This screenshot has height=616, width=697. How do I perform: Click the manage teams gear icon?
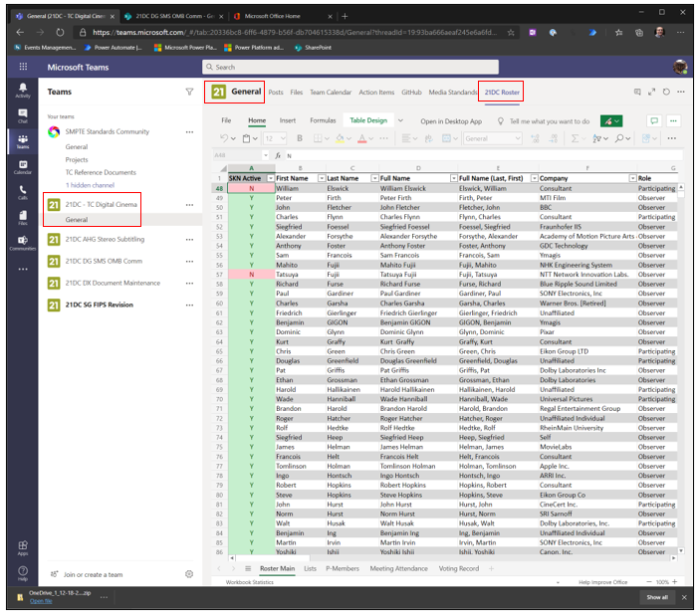pyautogui.click(x=189, y=574)
